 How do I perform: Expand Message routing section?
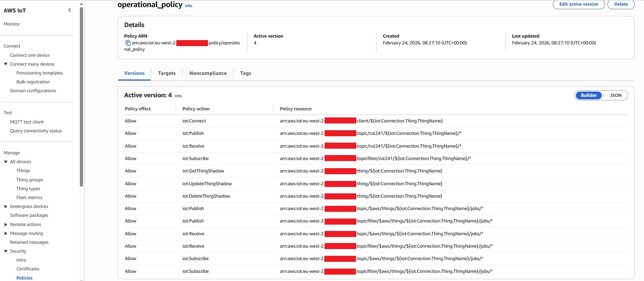[6, 233]
